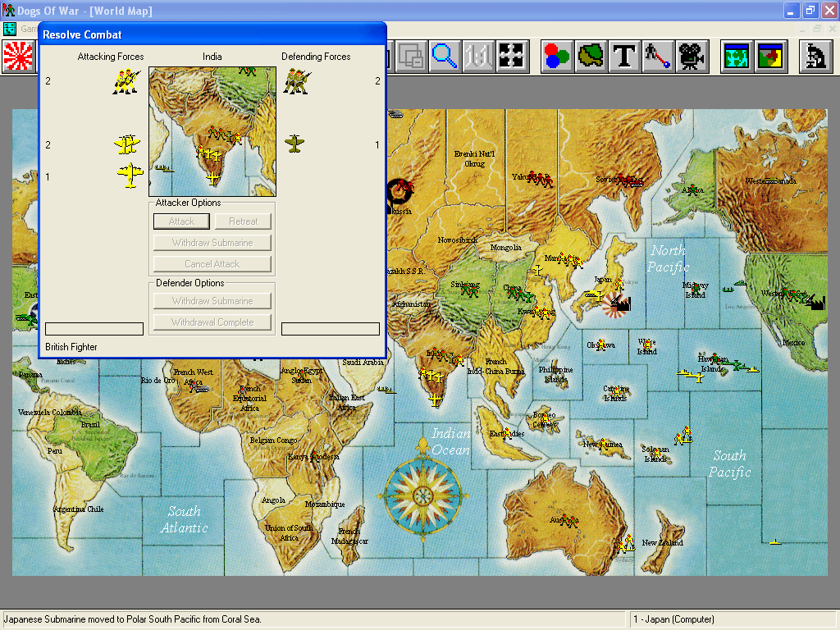Click the Union of South Africa label

[x=289, y=532]
